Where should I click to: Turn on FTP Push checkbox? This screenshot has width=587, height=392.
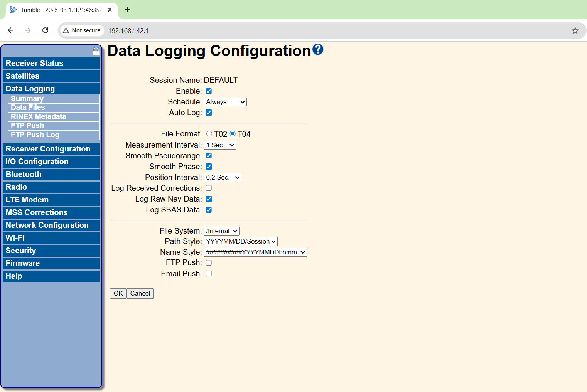point(209,263)
